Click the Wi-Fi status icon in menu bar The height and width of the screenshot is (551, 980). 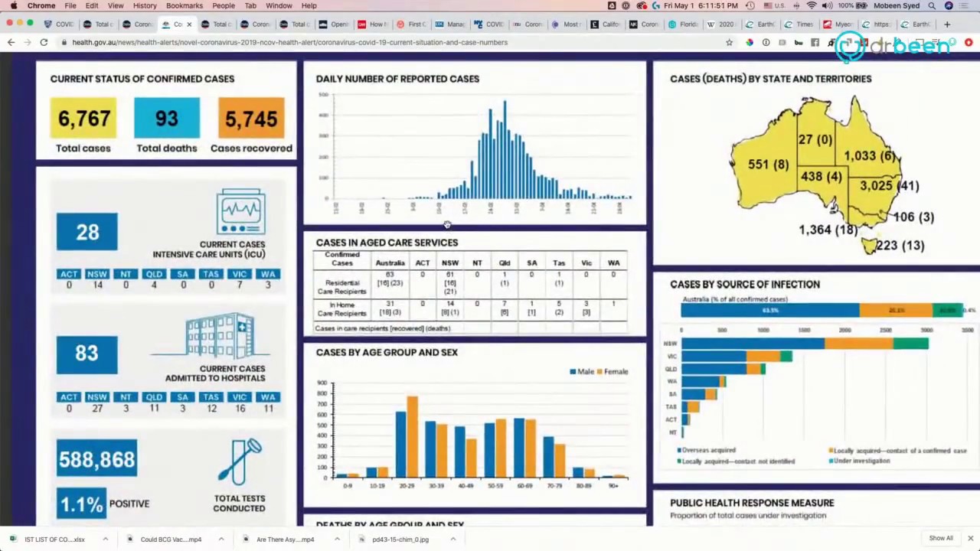coord(812,5)
